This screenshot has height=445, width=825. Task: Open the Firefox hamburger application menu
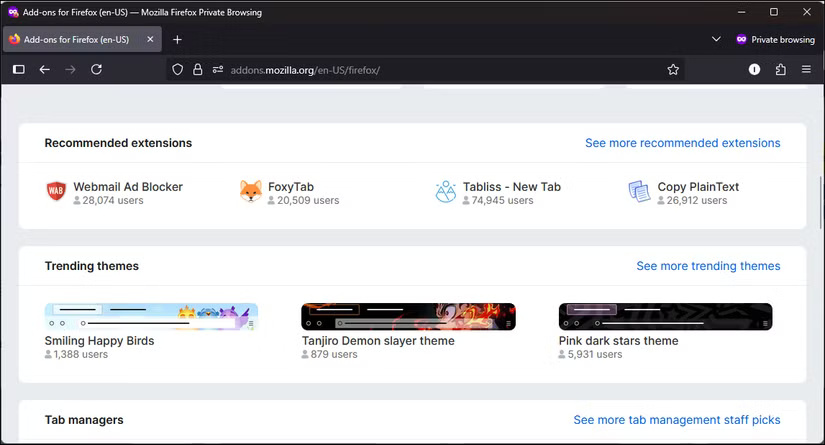[806, 69]
